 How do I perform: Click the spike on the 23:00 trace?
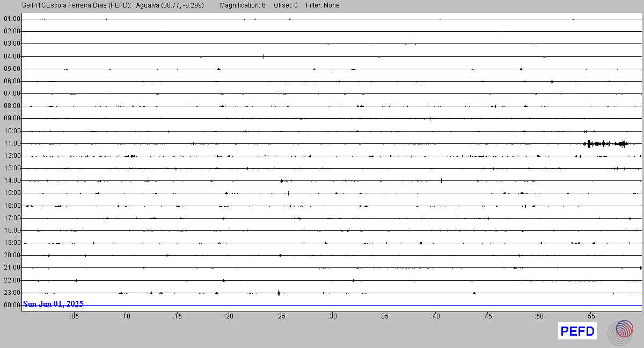click(279, 293)
